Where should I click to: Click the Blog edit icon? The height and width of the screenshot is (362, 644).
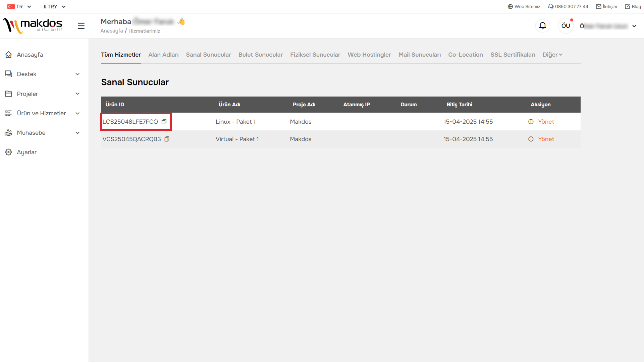coord(628,7)
